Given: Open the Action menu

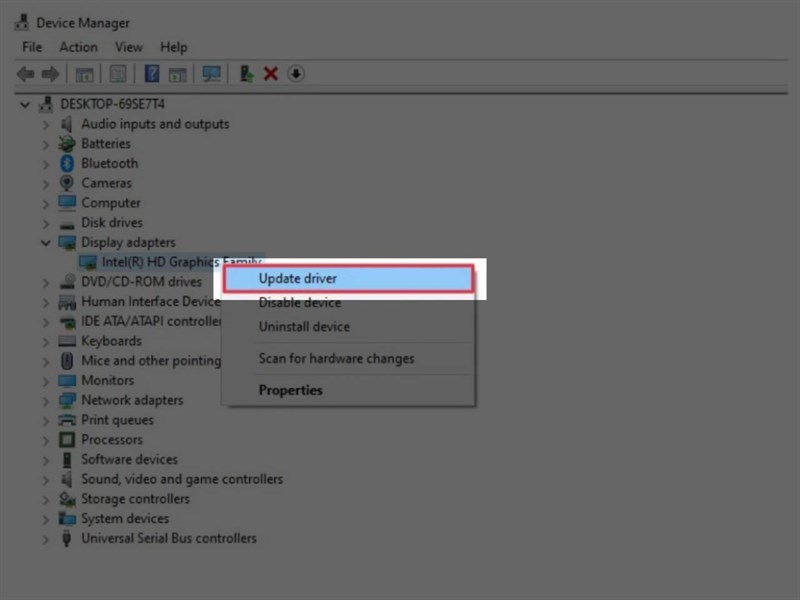Looking at the screenshot, I should 78,46.
